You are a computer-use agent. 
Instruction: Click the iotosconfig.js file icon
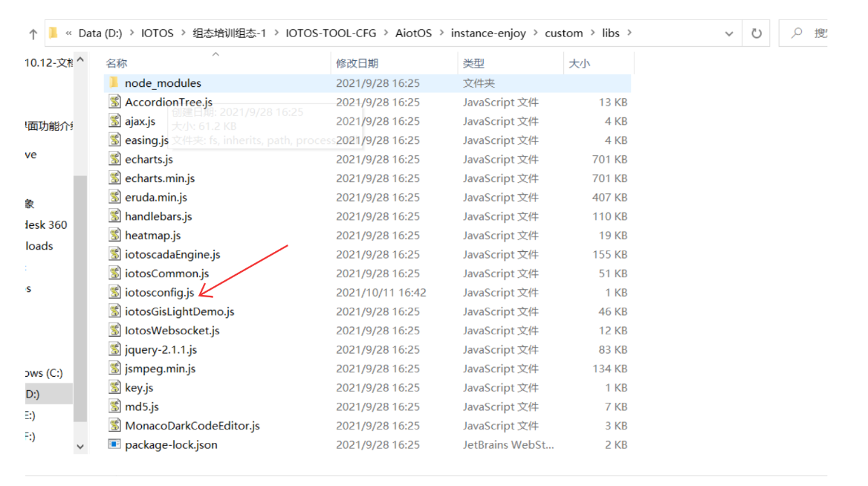point(114,292)
